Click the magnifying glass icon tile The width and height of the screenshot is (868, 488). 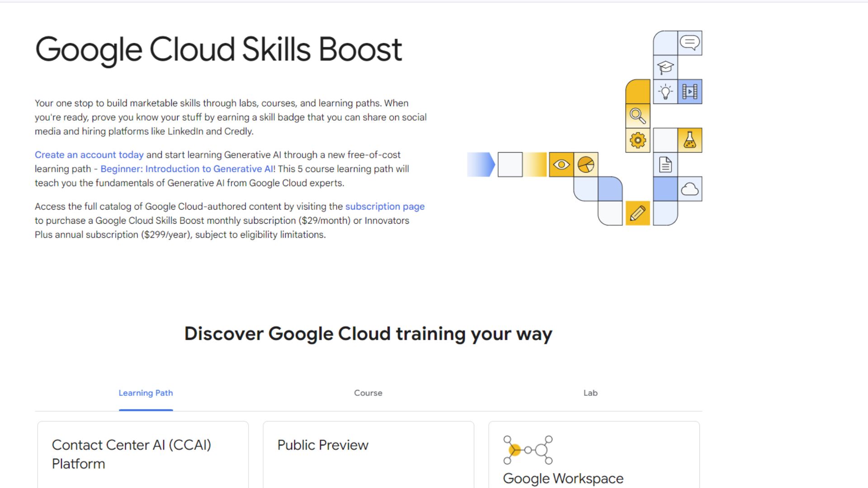[638, 116]
